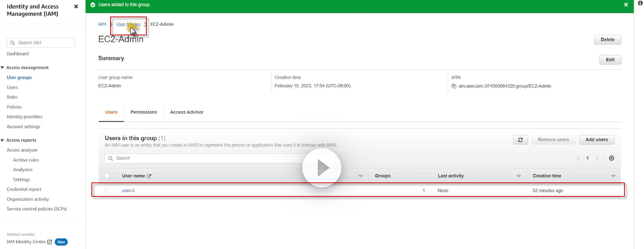Play the video overlay button

(322, 168)
